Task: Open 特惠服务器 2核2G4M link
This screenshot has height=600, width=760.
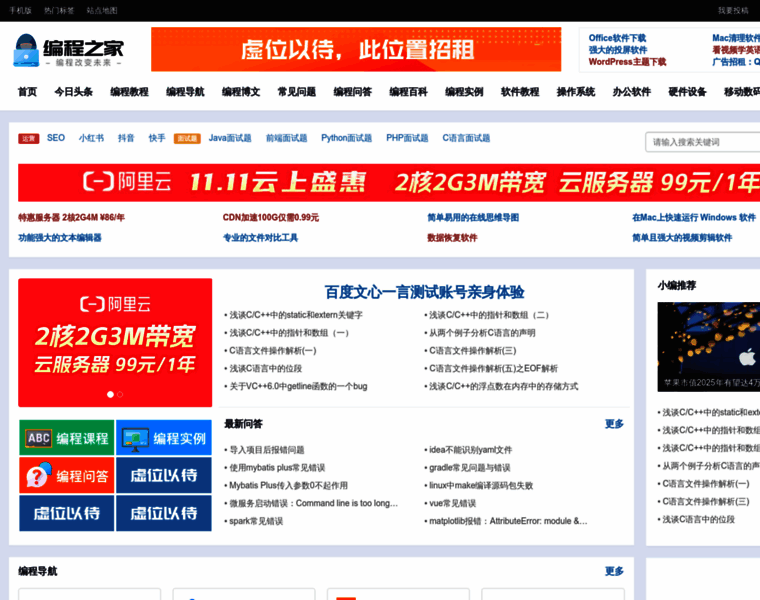Action: (x=71, y=218)
